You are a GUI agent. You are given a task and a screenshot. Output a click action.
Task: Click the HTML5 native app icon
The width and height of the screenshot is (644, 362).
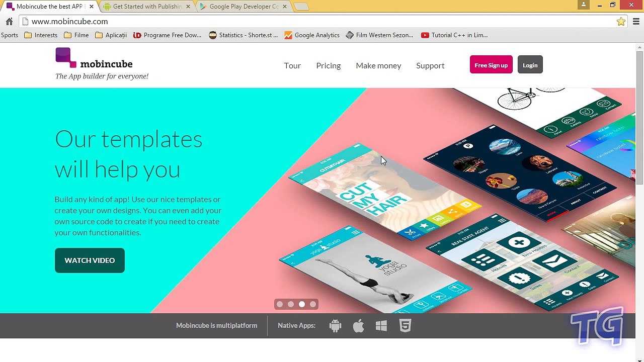pyautogui.click(x=405, y=326)
